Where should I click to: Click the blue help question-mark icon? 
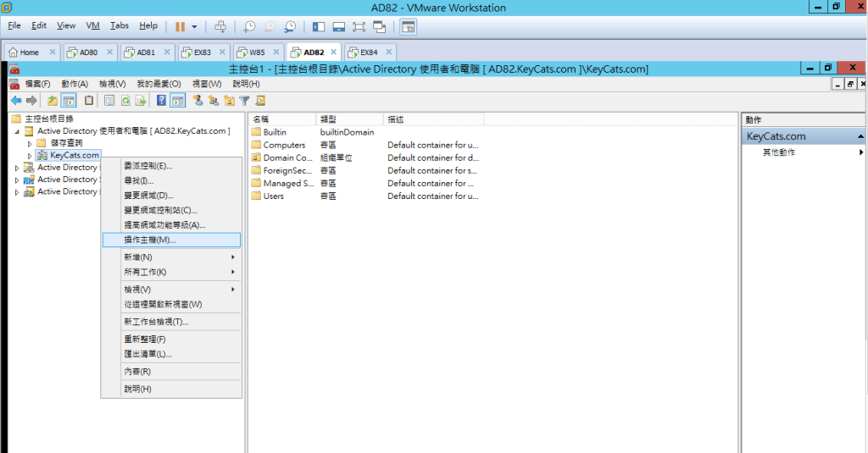coord(161,101)
